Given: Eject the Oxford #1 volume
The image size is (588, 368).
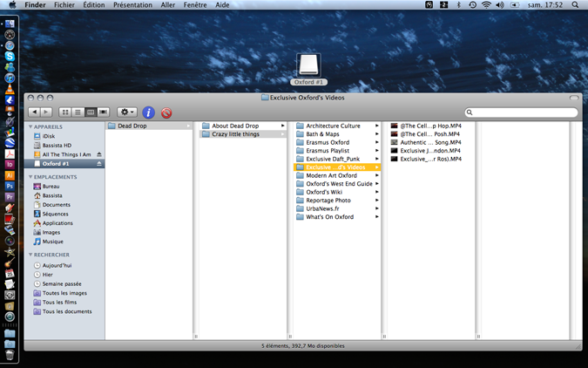Looking at the screenshot, I should pos(99,163).
